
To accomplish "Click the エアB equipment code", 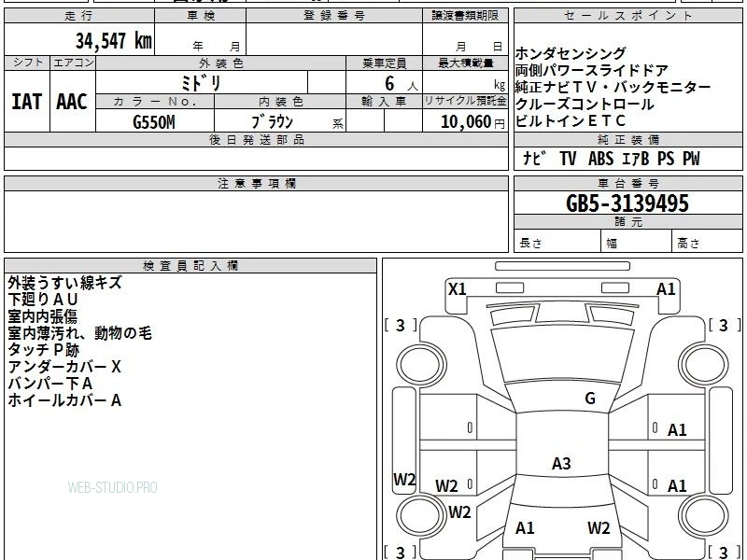I will coord(635,158).
